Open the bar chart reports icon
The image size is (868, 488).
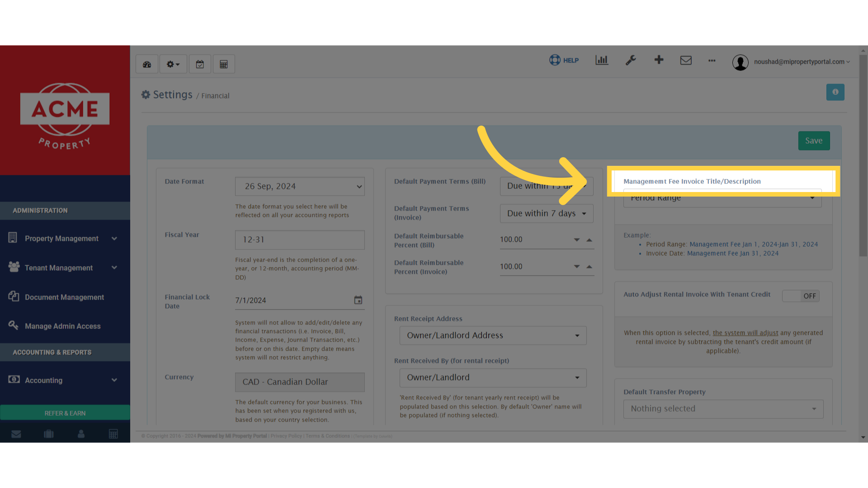pyautogui.click(x=601, y=60)
